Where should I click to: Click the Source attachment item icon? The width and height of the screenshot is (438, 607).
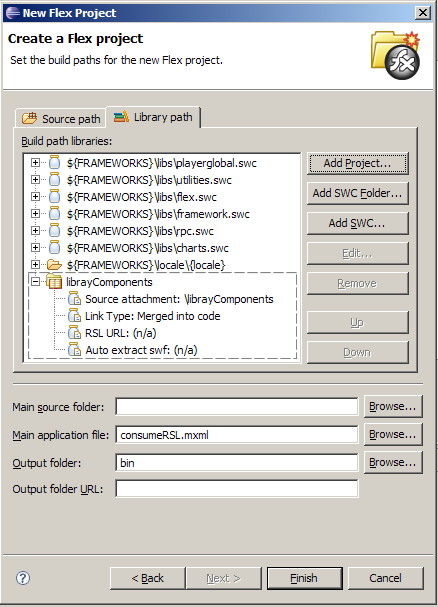pyautogui.click(x=74, y=299)
